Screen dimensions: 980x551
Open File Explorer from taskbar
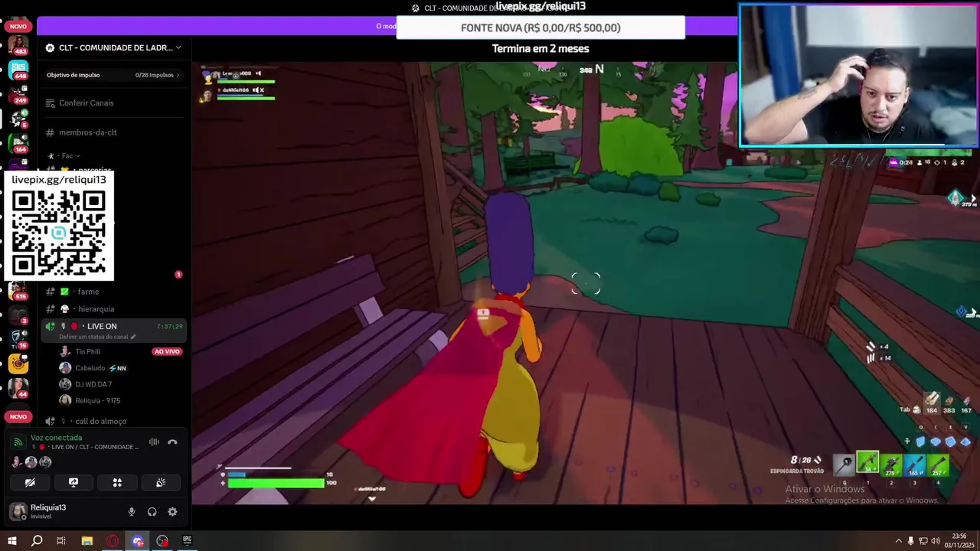tap(87, 541)
